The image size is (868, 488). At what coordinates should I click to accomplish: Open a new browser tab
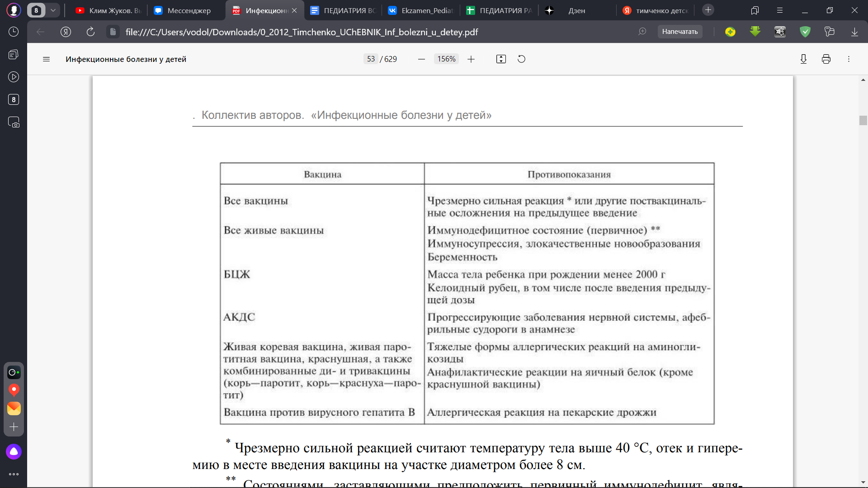click(708, 10)
